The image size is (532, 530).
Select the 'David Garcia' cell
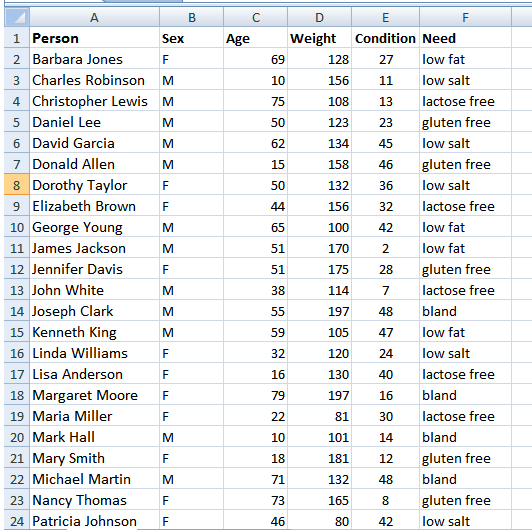(94, 143)
